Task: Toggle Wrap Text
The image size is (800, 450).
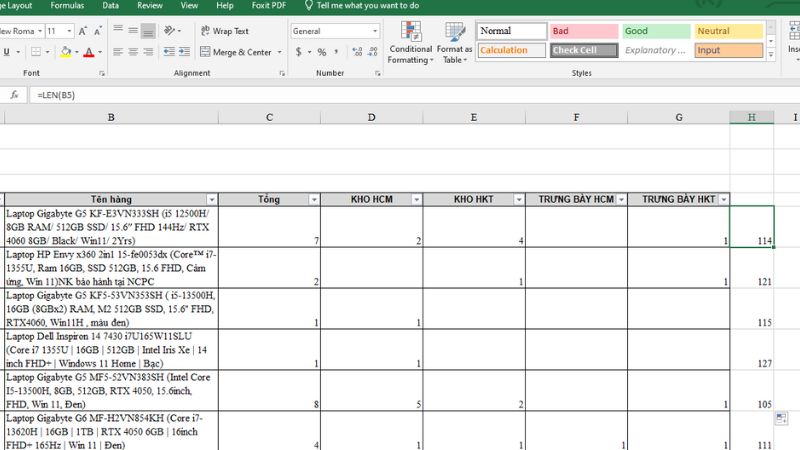Action: pos(224,31)
